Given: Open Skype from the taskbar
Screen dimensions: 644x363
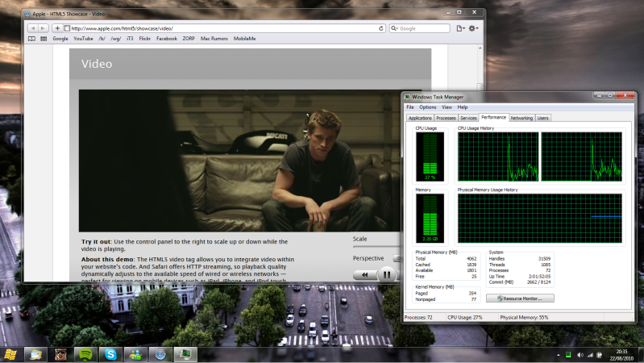Looking at the screenshot, I should [x=110, y=354].
